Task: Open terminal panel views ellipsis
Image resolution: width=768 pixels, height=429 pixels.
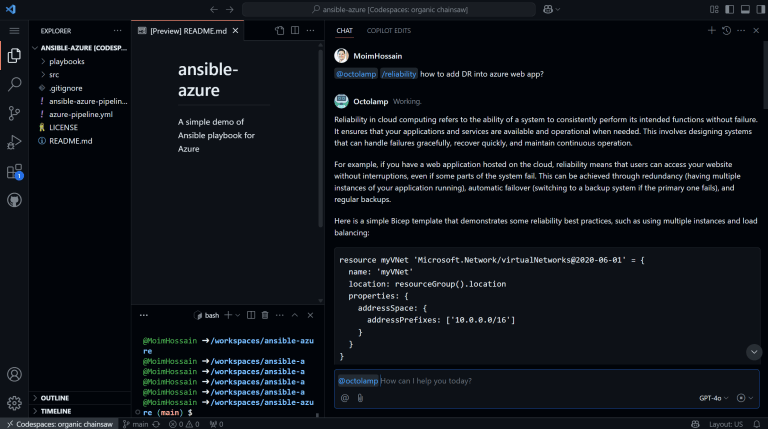Action: pos(144,315)
